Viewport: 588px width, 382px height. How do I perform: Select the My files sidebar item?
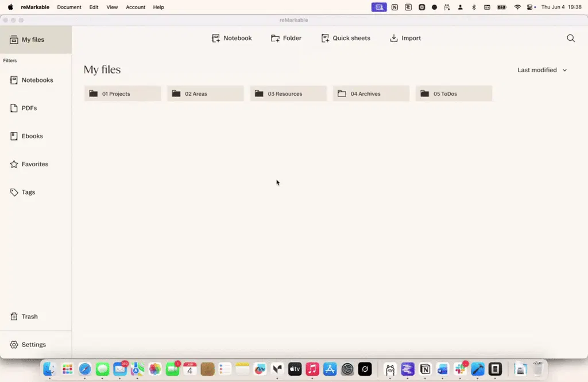pos(36,40)
